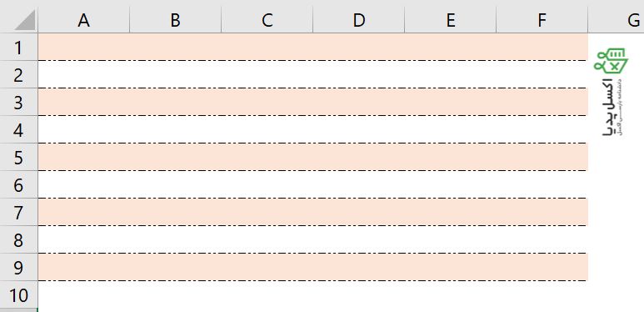
Task: Select row 6 header
Action: (x=18, y=184)
